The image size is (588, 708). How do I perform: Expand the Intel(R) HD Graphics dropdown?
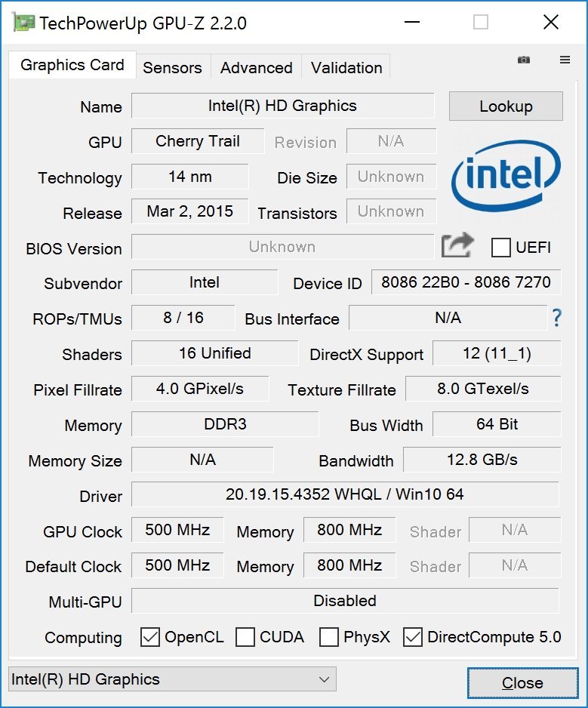click(x=172, y=679)
